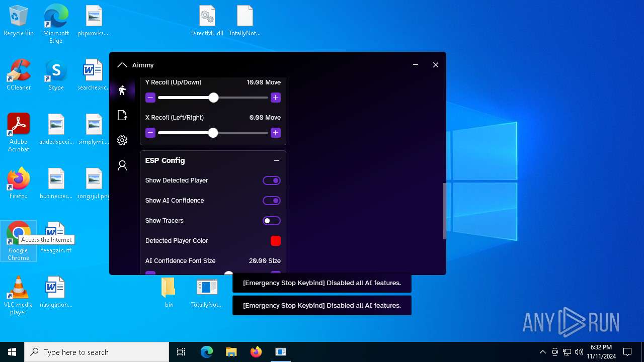Image resolution: width=644 pixels, height=362 pixels.
Task: Click the upper Emergency Stop Keybind notification
Action: (322, 283)
